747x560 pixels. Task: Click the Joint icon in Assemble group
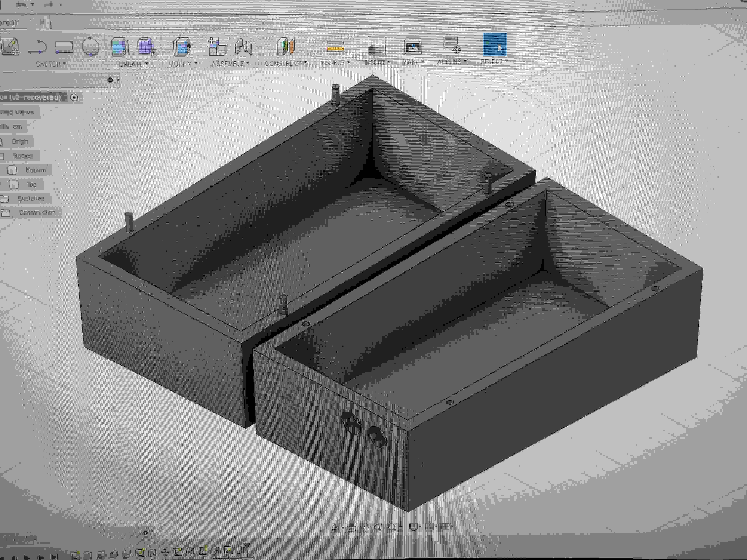tap(243, 46)
